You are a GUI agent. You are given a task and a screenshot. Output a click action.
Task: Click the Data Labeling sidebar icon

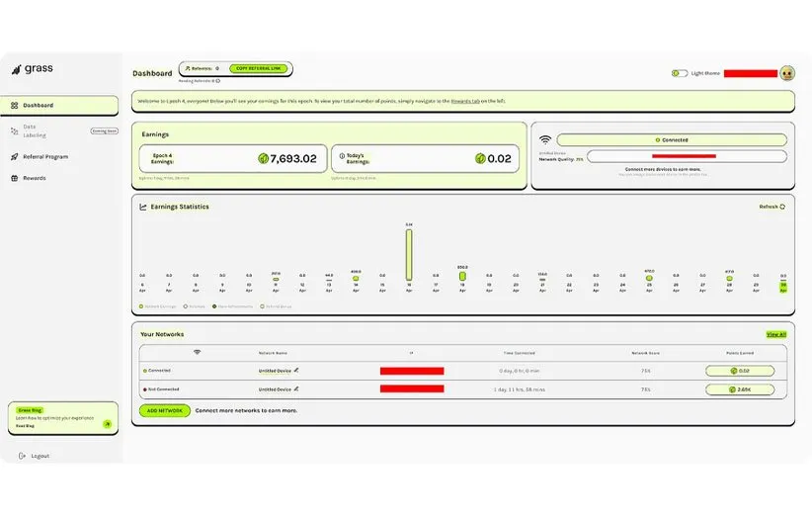(14, 130)
